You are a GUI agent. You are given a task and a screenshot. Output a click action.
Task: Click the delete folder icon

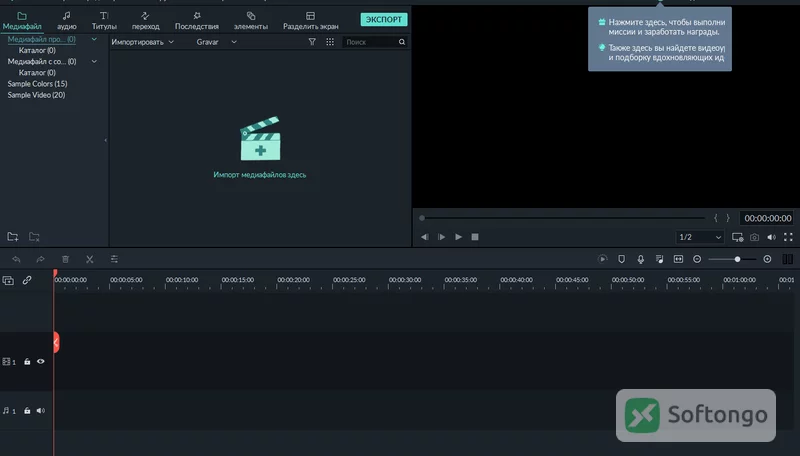click(x=34, y=237)
